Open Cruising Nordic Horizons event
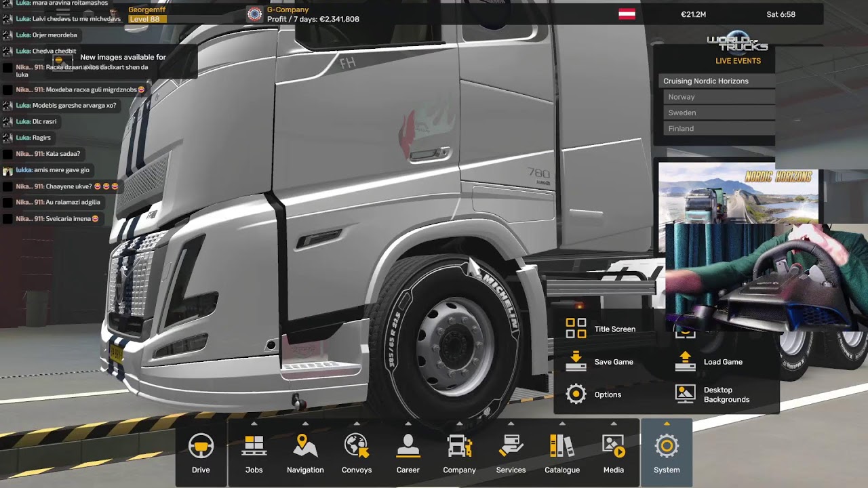Viewport: 868px width, 488px height. [x=717, y=81]
